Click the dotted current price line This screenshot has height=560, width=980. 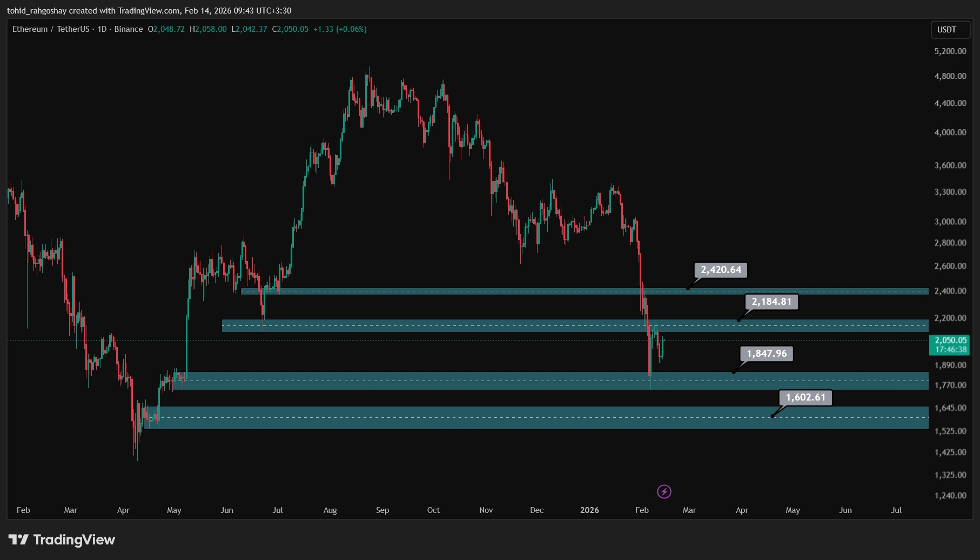click(x=432, y=340)
